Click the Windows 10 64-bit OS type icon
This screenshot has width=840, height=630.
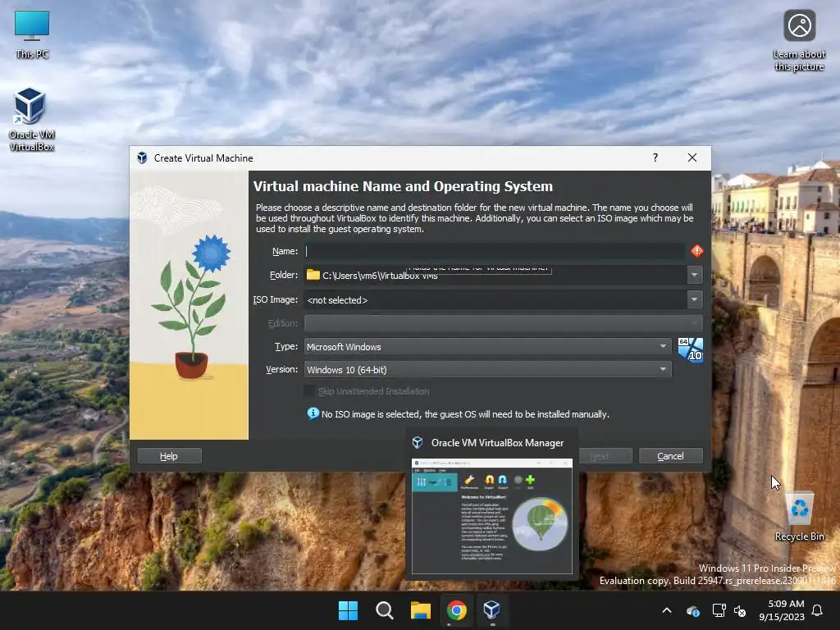click(x=691, y=349)
